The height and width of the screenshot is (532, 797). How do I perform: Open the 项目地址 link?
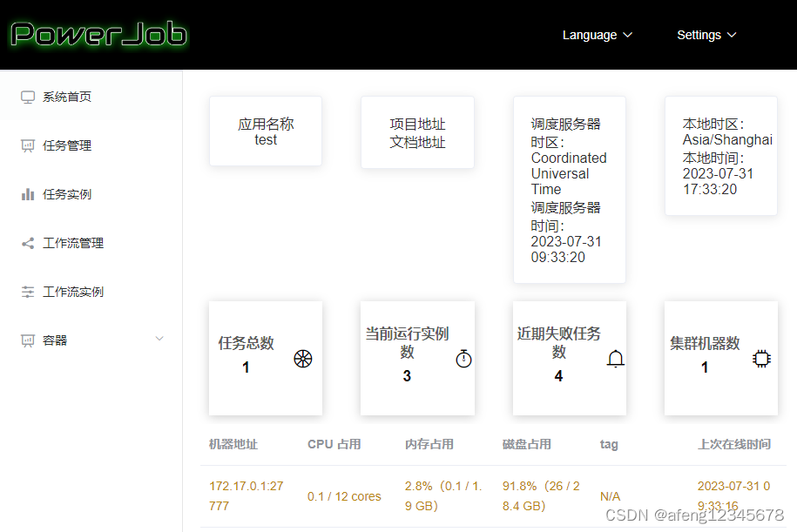coord(417,124)
